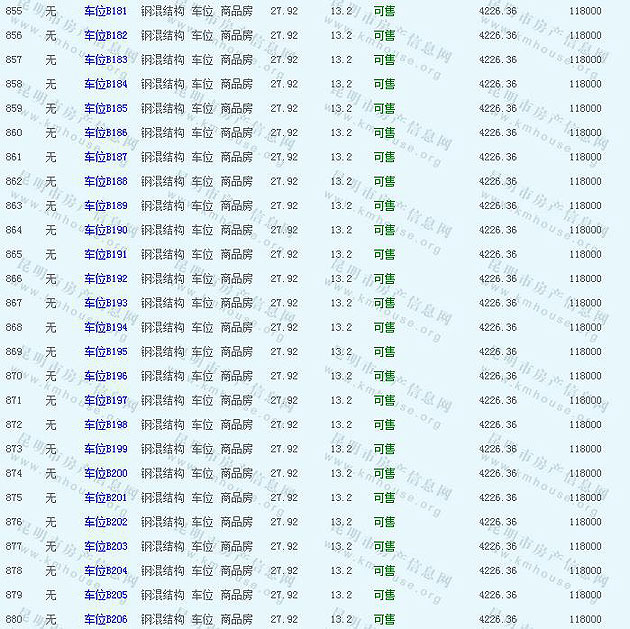The width and height of the screenshot is (630, 629).
Task: Click the 可售 status in row 856
Action: coord(384,36)
